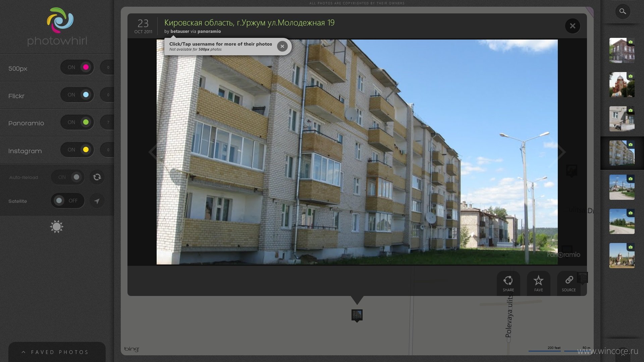Image resolution: width=644 pixels, height=362 pixels.
Task: Select the last town panorama thumbnail
Action: (x=622, y=255)
